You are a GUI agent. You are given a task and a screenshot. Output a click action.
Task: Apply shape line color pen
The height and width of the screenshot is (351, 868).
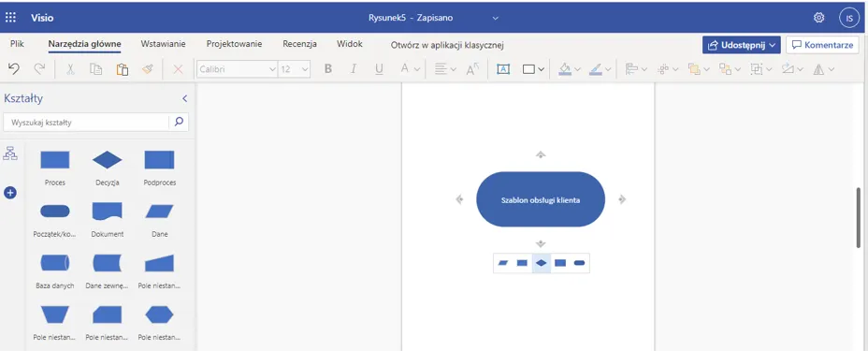(596, 69)
